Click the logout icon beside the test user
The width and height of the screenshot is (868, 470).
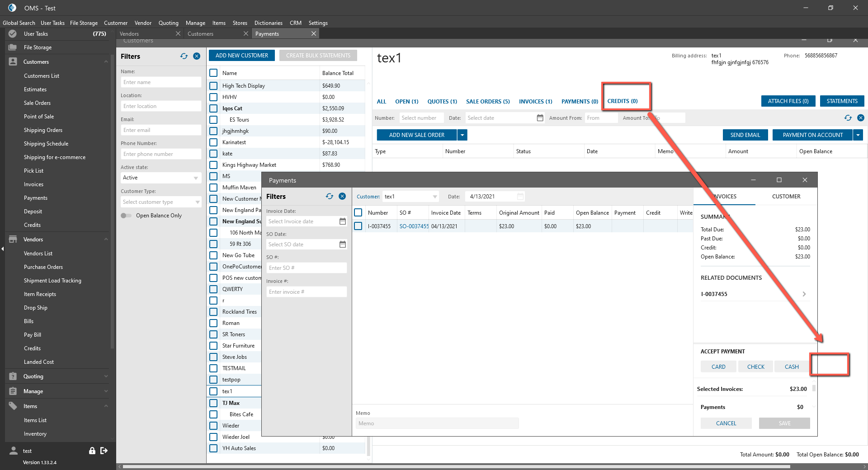(x=104, y=451)
